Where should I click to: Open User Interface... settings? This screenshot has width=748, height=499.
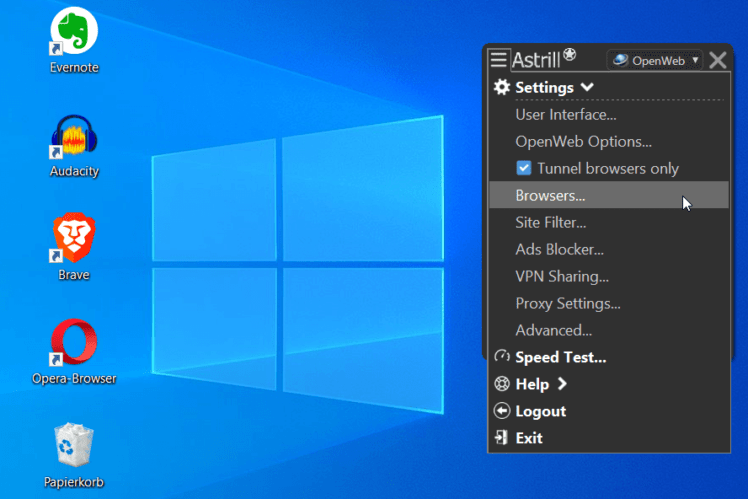(566, 114)
